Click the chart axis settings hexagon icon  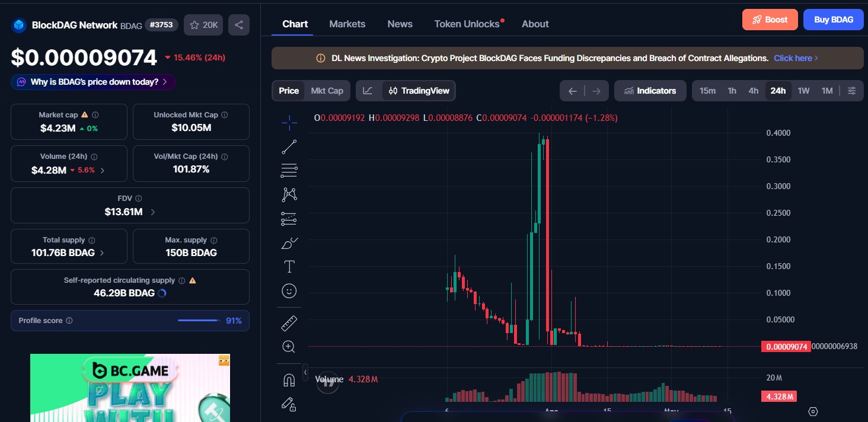point(813,411)
